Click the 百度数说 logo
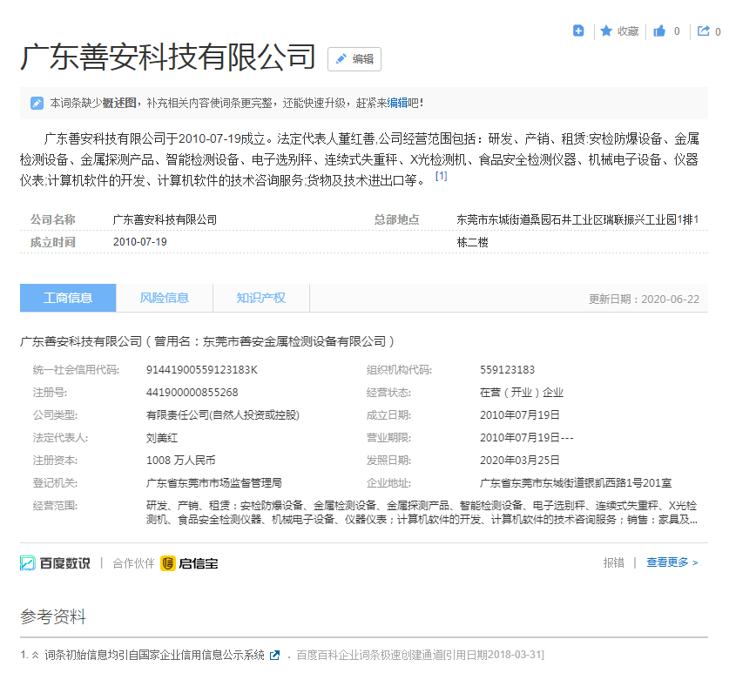Screen dimensions: 729x700 pyautogui.click(x=55, y=563)
